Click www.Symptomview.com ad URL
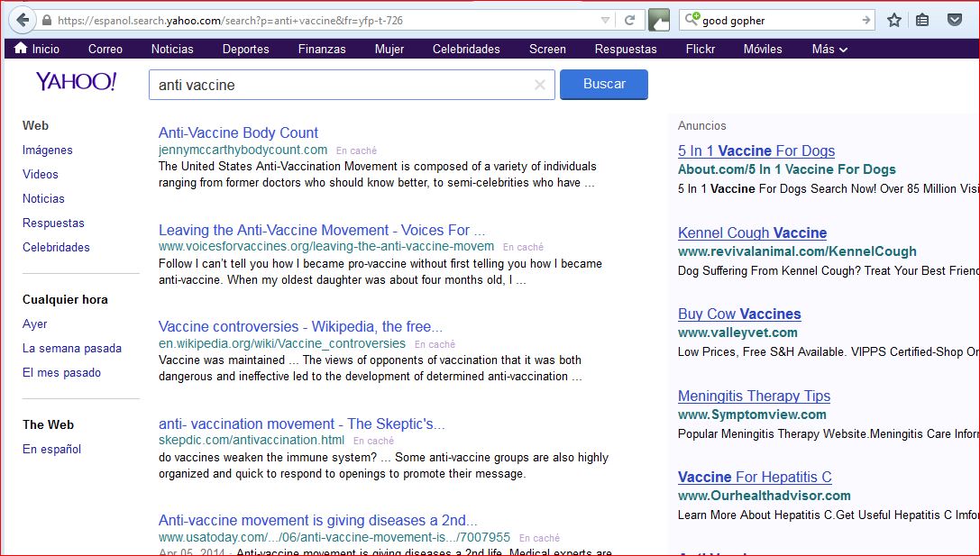The height and width of the screenshot is (556, 980). pos(752,415)
